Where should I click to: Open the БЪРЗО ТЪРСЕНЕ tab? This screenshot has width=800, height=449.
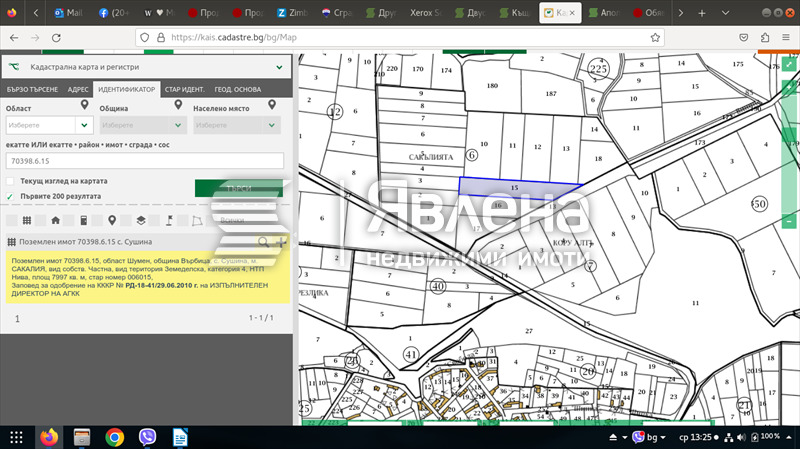(x=32, y=89)
